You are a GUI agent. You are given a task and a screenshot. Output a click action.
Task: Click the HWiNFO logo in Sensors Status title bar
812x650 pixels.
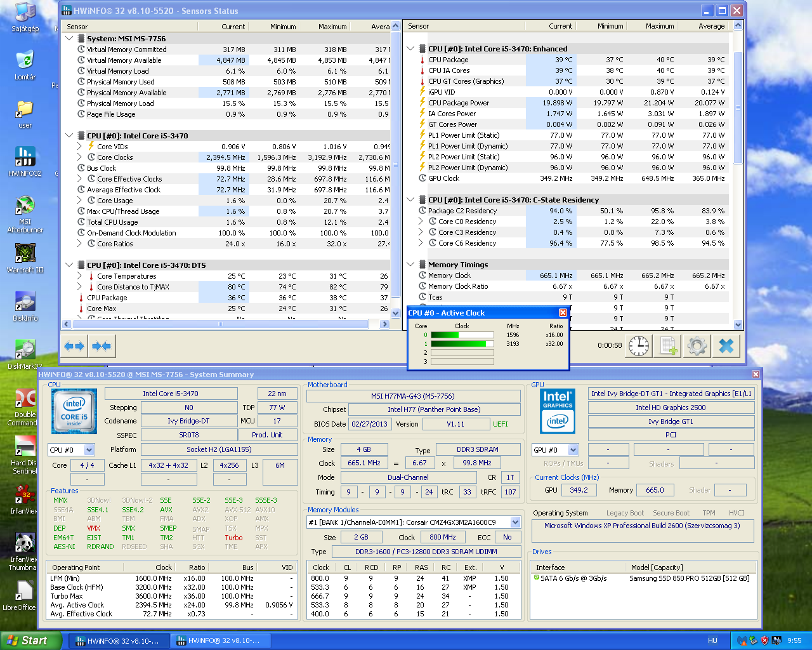67,11
